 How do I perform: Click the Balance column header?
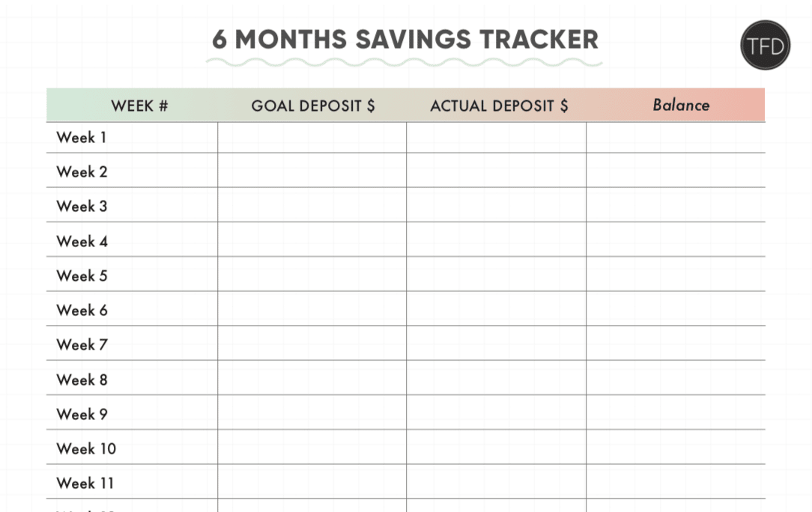681,105
